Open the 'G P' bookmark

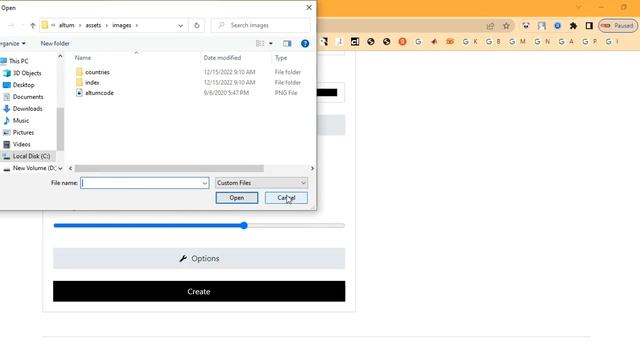tap(590, 41)
